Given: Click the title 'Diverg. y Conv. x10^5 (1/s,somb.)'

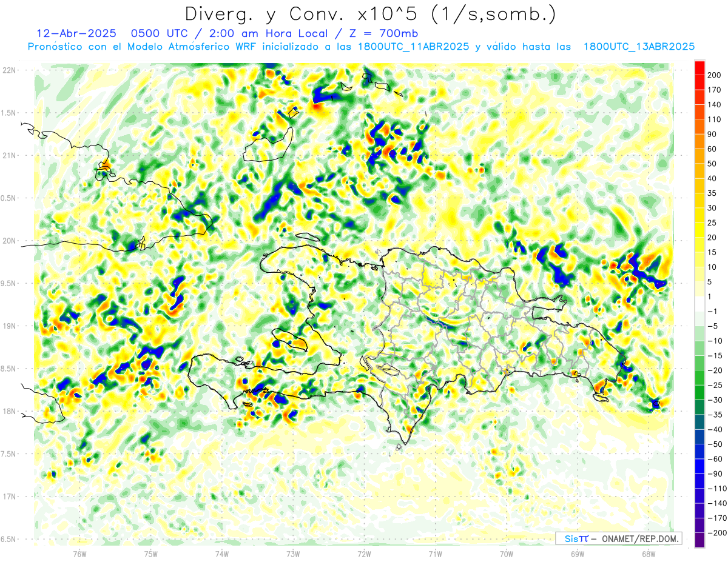Looking at the screenshot, I should [370, 15].
